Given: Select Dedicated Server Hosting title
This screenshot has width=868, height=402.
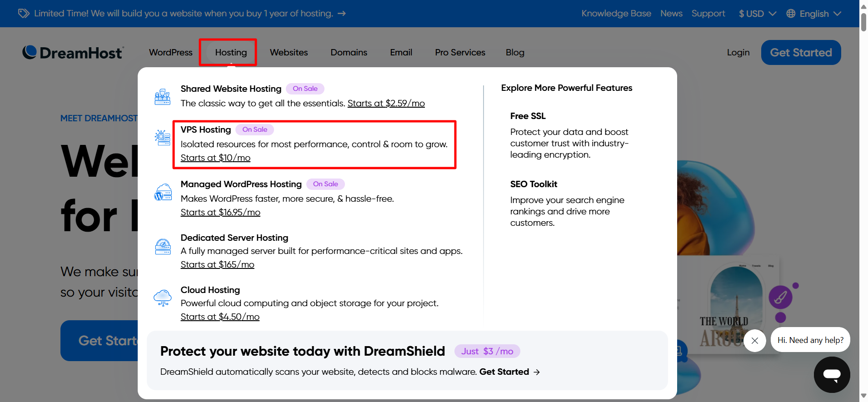Looking at the screenshot, I should click(234, 238).
